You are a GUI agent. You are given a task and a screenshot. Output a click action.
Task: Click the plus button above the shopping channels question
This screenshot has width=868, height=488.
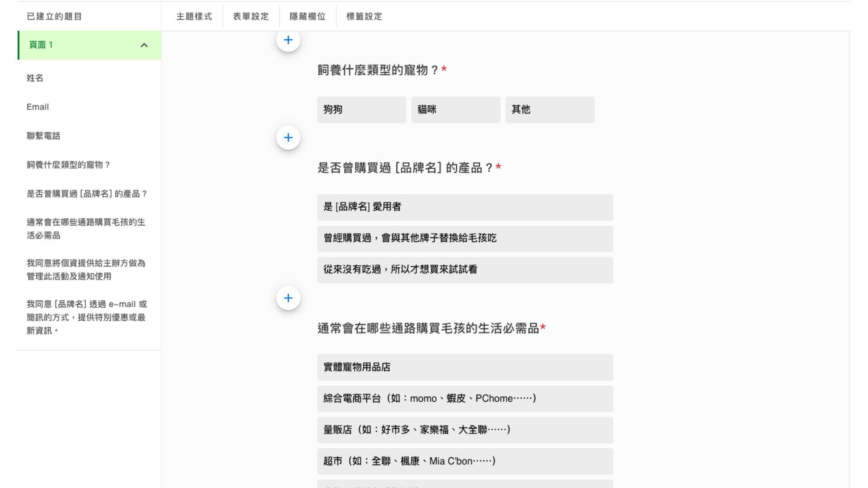point(288,298)
